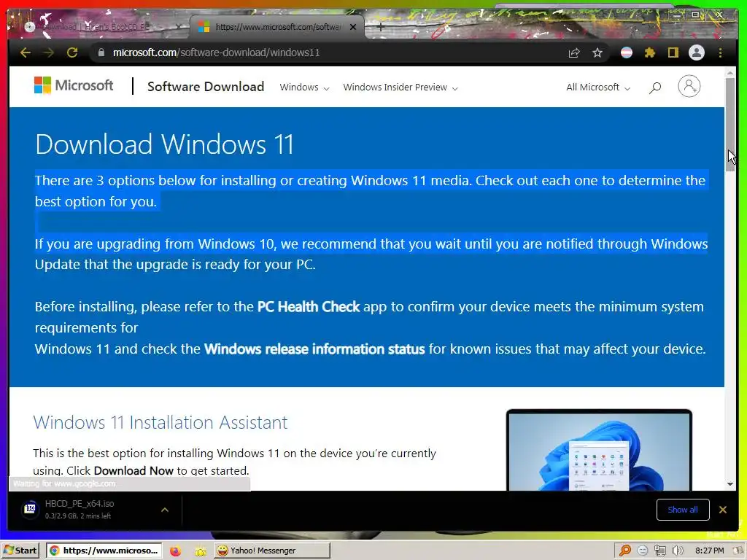Open Windows release information status link
Viewport: 747px width, 560px height.
pos(314,349)
